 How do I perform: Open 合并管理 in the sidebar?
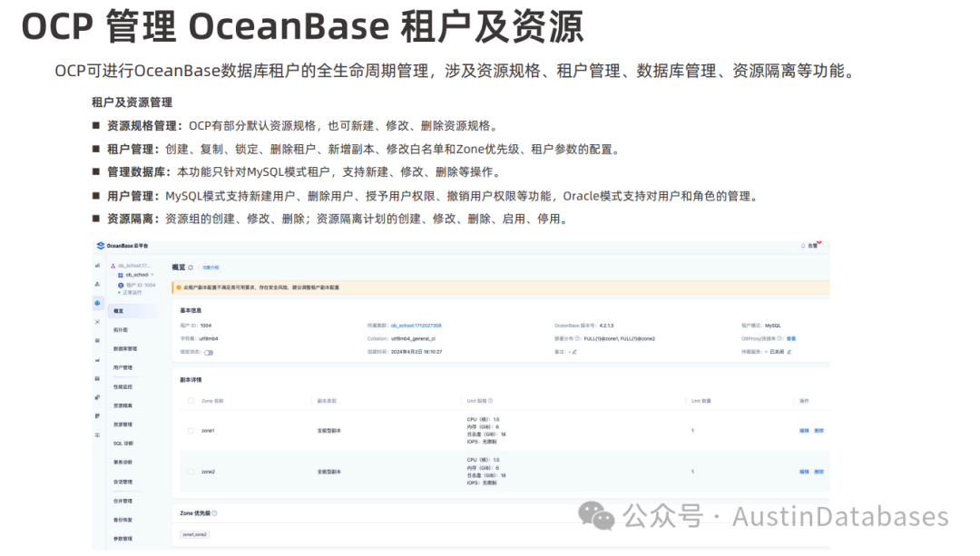click(122, 501)
